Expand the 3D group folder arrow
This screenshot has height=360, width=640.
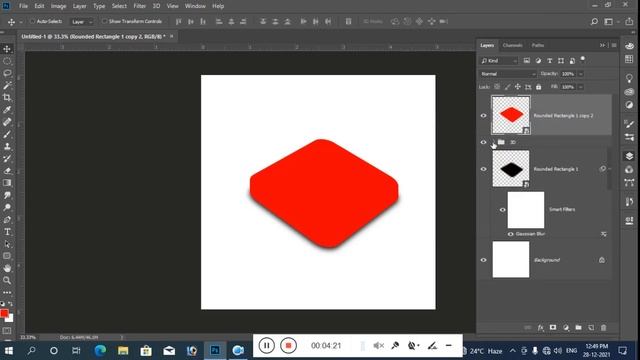tap(494, 142)
